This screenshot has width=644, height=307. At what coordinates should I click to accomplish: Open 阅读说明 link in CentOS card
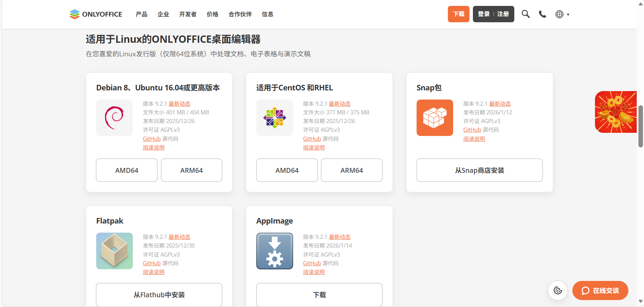click(314, 147)
